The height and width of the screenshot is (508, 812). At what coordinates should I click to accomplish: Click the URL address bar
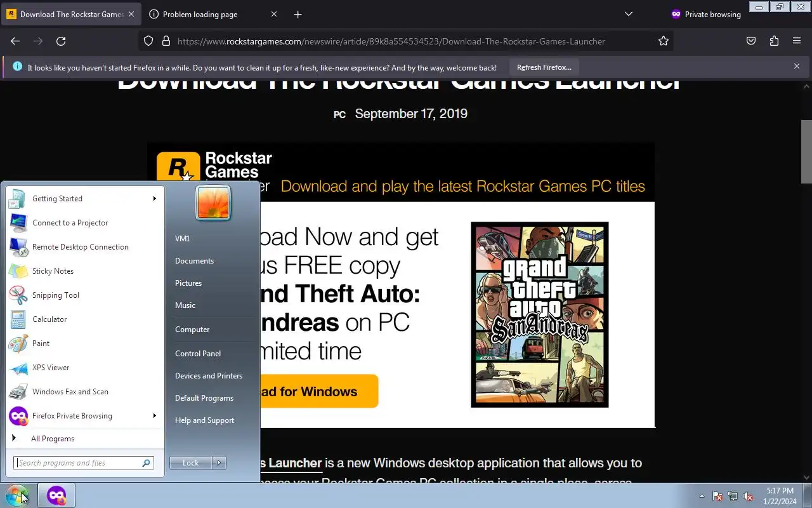point(406,41)
